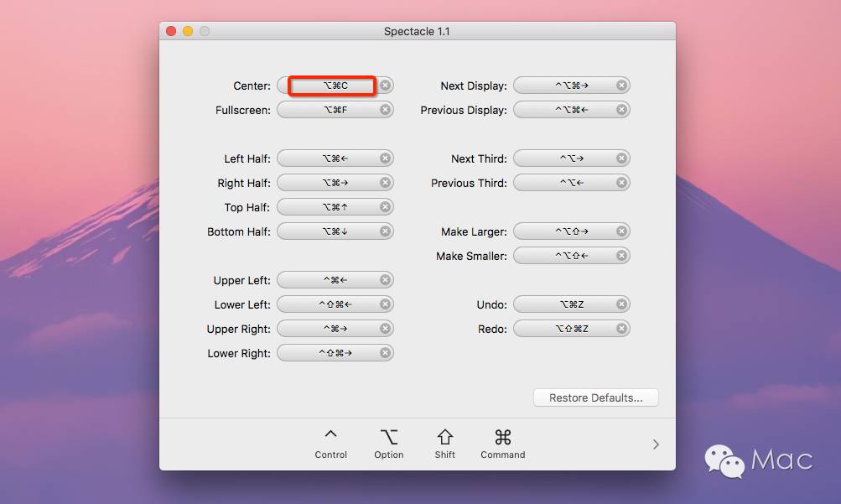The height and width of the screenshot is (504, 841).
Task: Clear the Upper Left shortcut
Action: pos(385,280)
